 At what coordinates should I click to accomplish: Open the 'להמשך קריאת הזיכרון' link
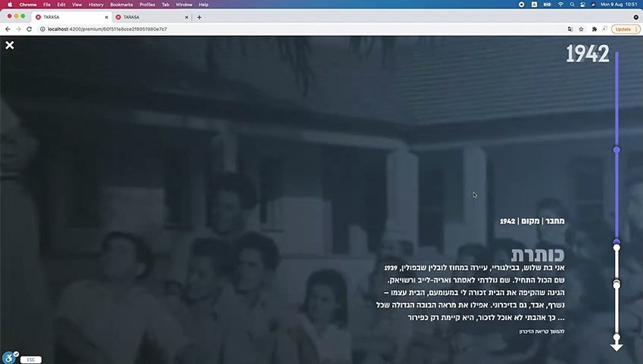[x=542, y=331]
